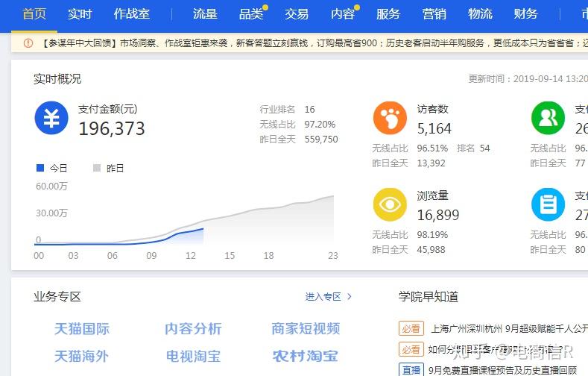Open the 营销 tab
588x376 pixels.
[434, 14]
